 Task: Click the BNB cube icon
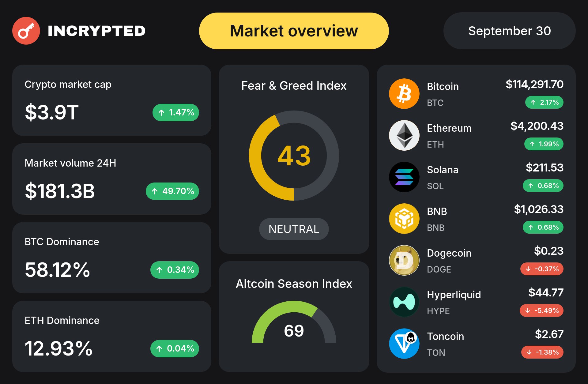pos(404,219)
